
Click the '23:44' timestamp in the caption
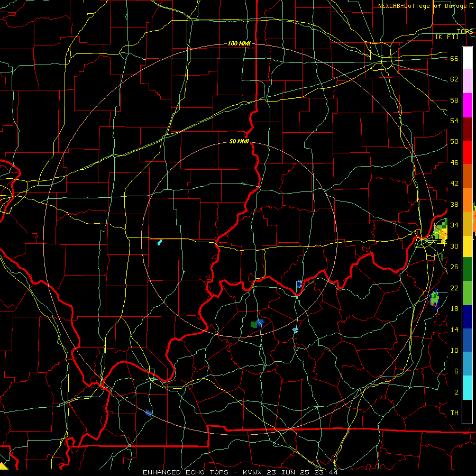(x=327, y=472)
